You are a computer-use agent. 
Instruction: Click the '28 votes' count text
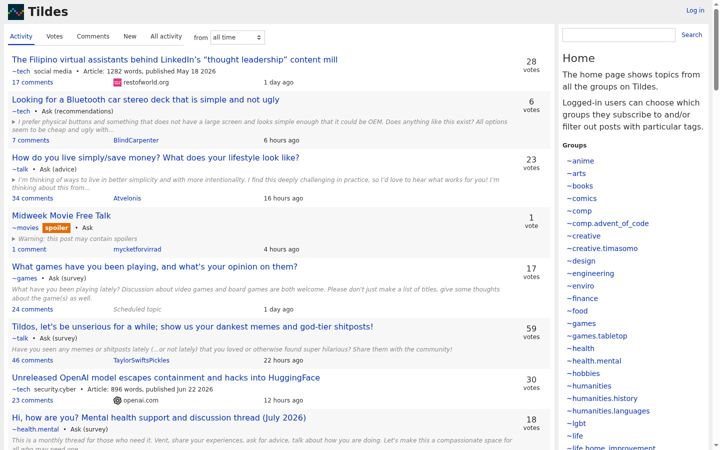click(x=531, y=65)
